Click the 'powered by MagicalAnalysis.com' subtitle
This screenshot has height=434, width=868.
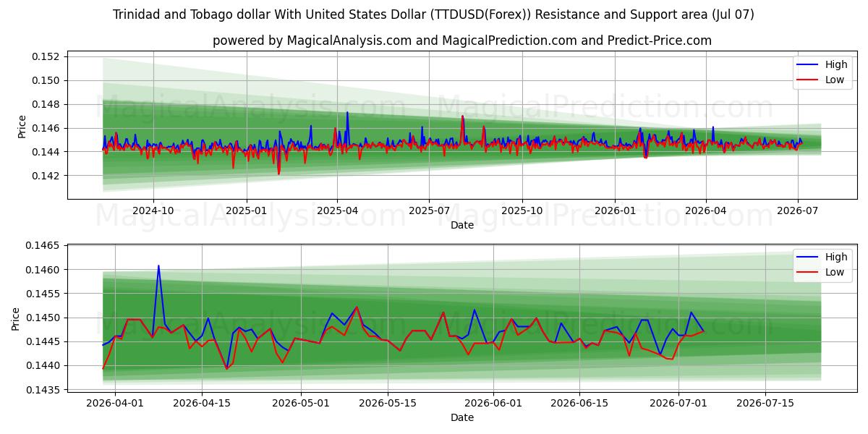tap(462, 41)
